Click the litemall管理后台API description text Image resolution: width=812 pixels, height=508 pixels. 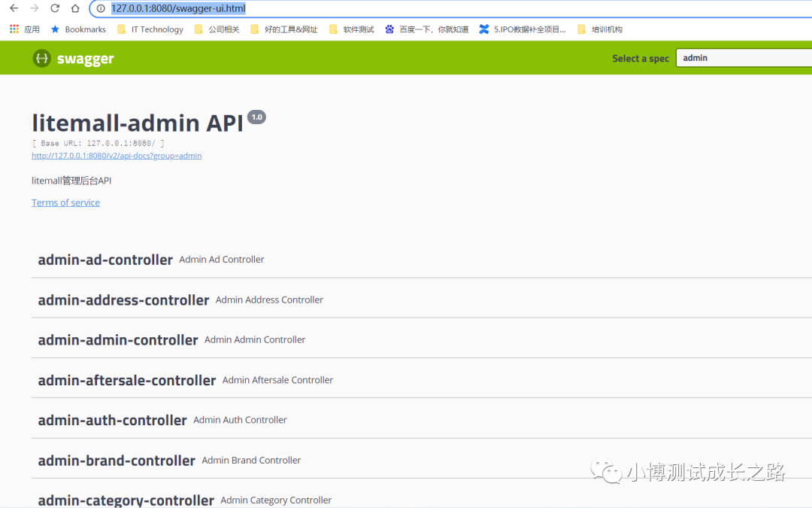[x=71, y=181]
